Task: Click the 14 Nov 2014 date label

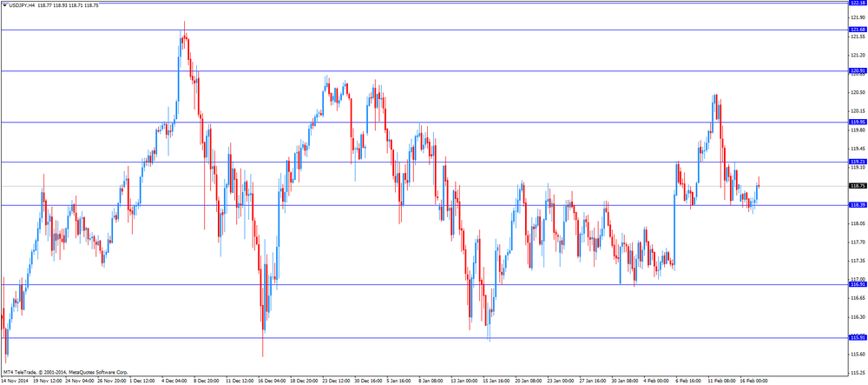Action: (x=15, y=382)
